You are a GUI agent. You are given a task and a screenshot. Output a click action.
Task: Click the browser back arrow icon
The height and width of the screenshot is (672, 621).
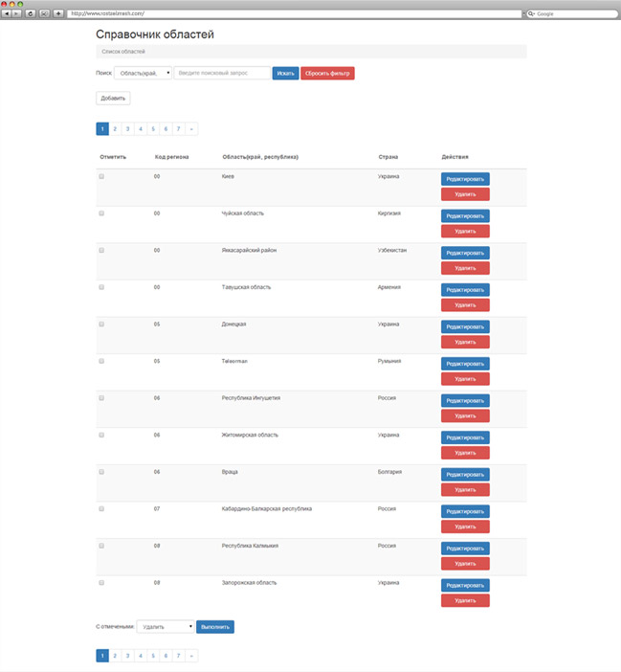coord(7,13)
